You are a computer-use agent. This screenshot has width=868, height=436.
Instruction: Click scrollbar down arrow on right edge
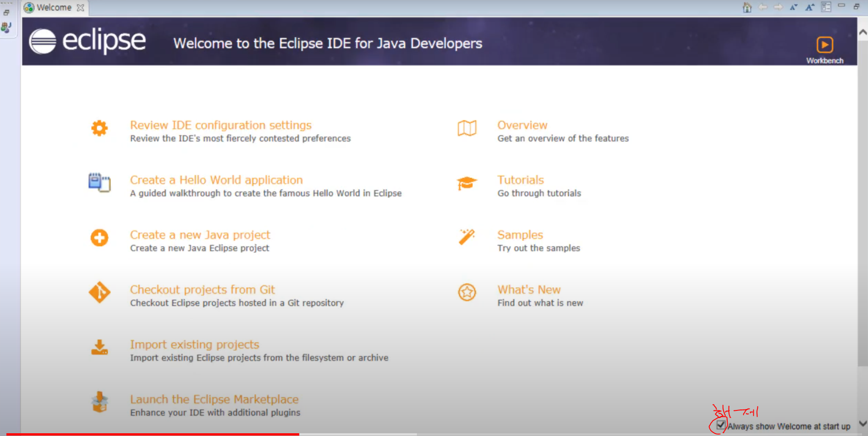pyautogui.click(x=863, y=424)
